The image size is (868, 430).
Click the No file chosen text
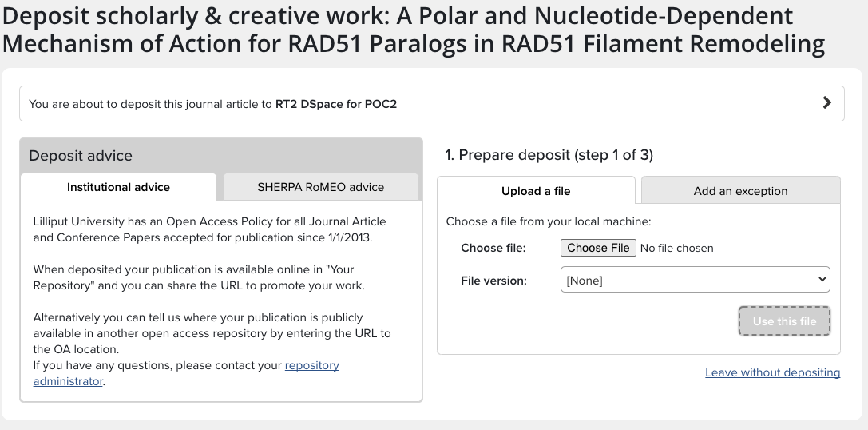pos(676,249)
